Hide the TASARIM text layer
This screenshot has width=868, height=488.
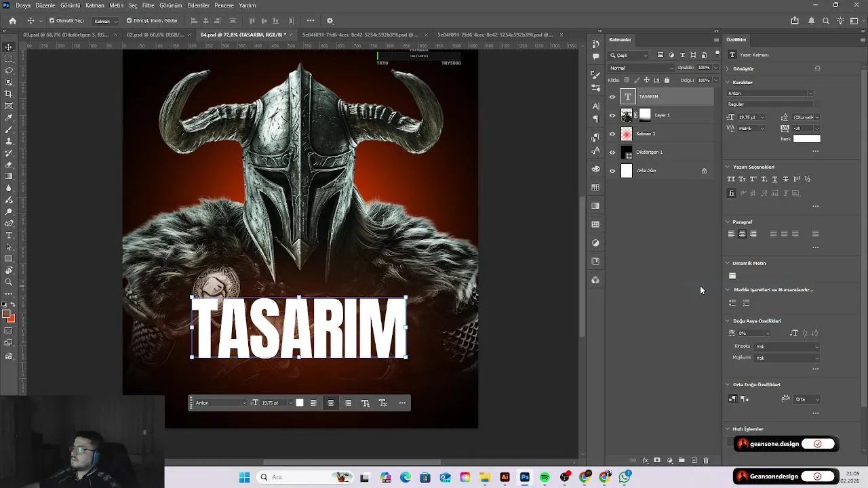(x=612, y=97)
